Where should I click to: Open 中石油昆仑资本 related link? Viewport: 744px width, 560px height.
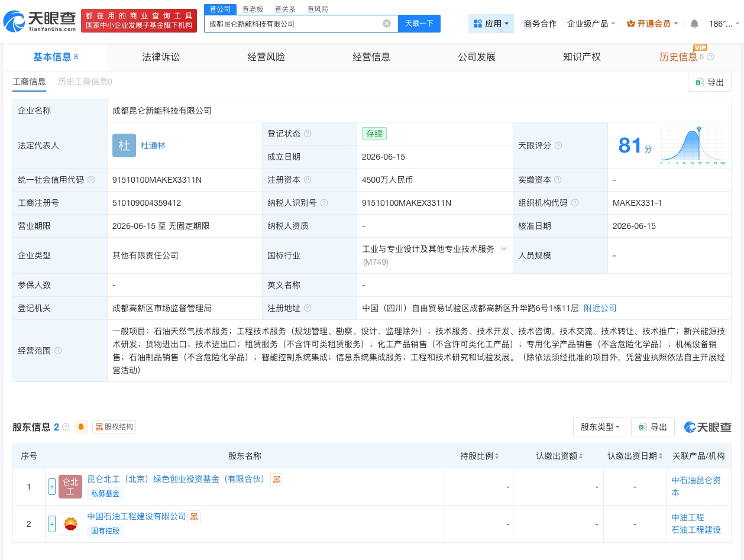click(696, 487)
